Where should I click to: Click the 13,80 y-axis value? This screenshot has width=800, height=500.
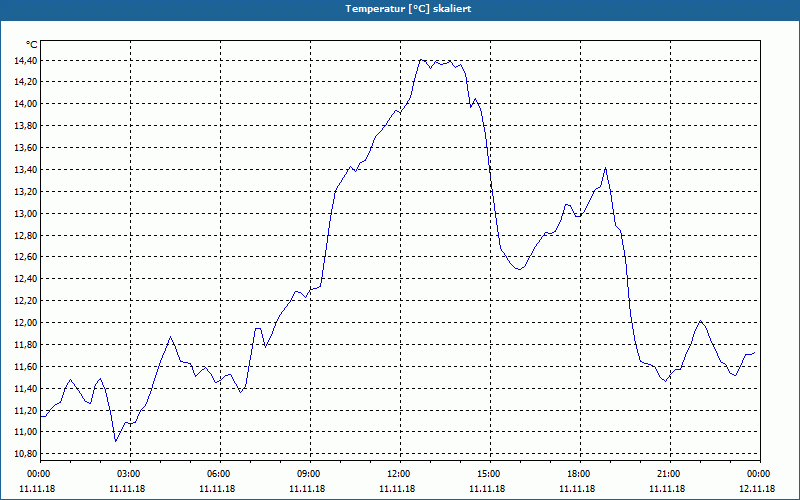click(26, 126)
